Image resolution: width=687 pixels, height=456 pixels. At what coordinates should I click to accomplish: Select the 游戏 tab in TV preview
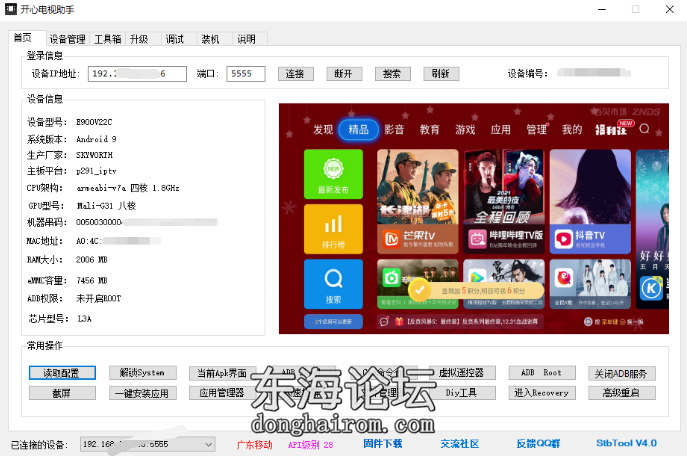(x=465, y=130)
